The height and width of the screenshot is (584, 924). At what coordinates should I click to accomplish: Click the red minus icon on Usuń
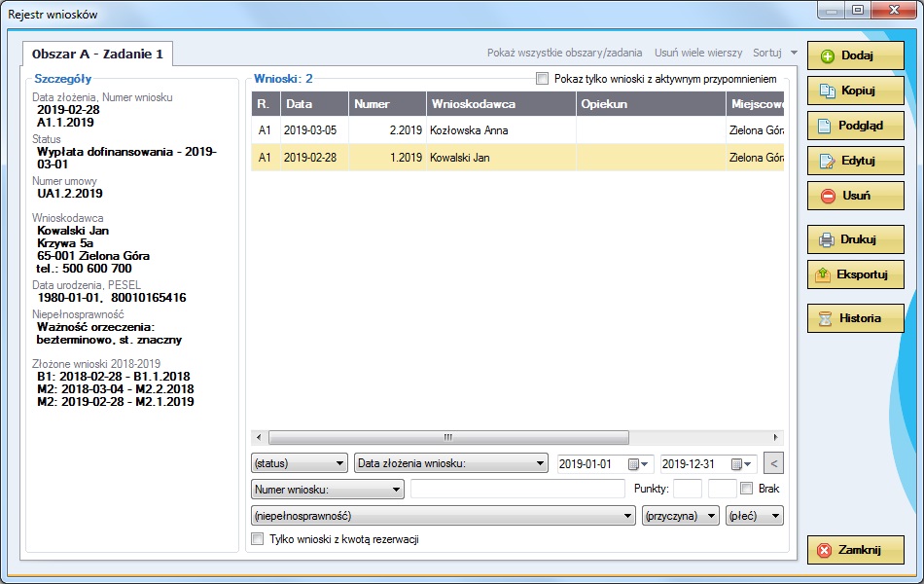[828, 196]
